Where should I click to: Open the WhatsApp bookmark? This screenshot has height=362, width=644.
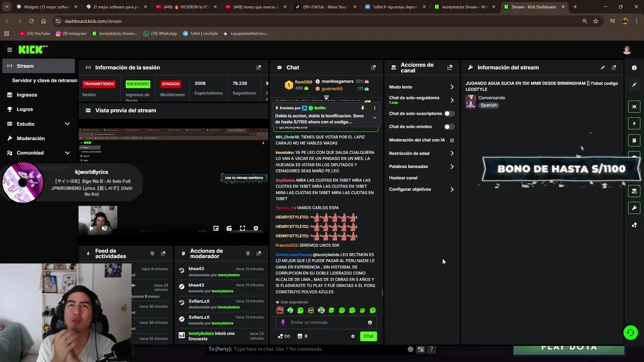160,34
